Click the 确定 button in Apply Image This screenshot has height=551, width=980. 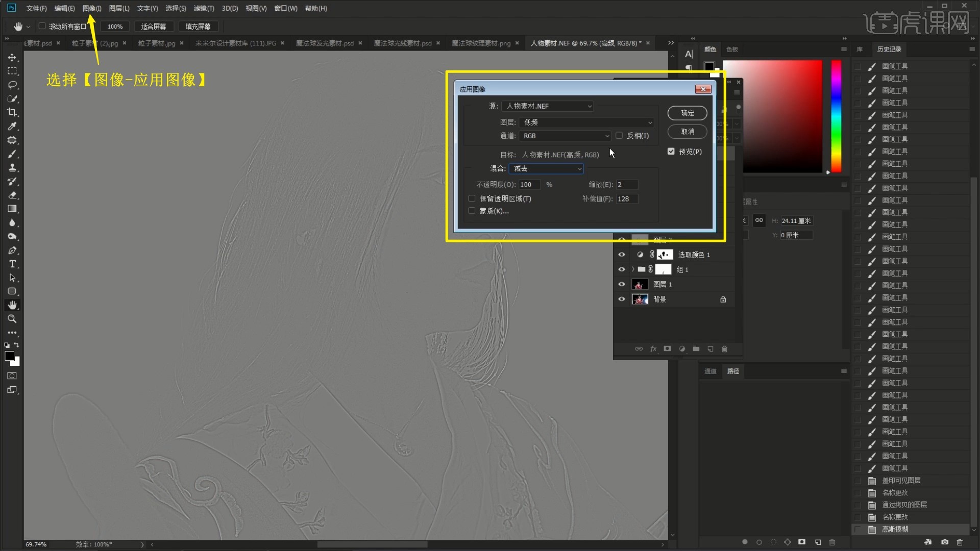(x=687, y=113)
